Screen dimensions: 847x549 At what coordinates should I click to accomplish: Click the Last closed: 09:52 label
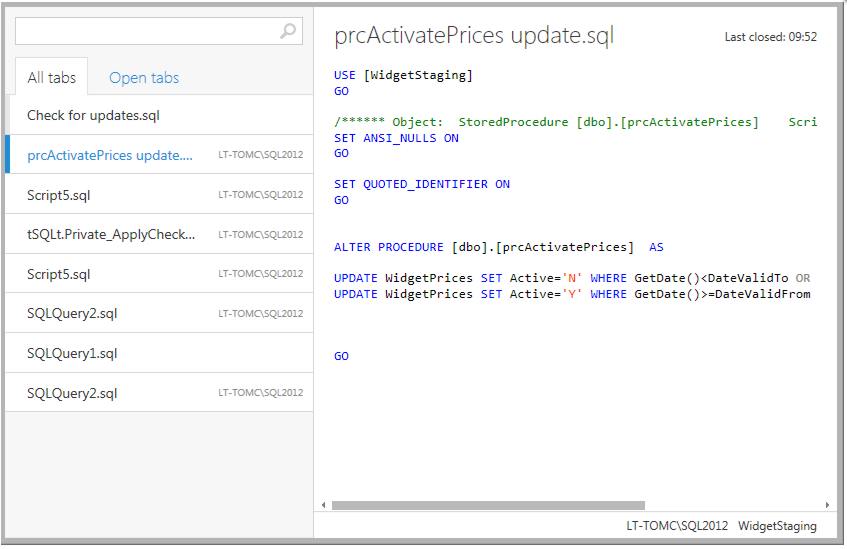(x=770, y=37)
